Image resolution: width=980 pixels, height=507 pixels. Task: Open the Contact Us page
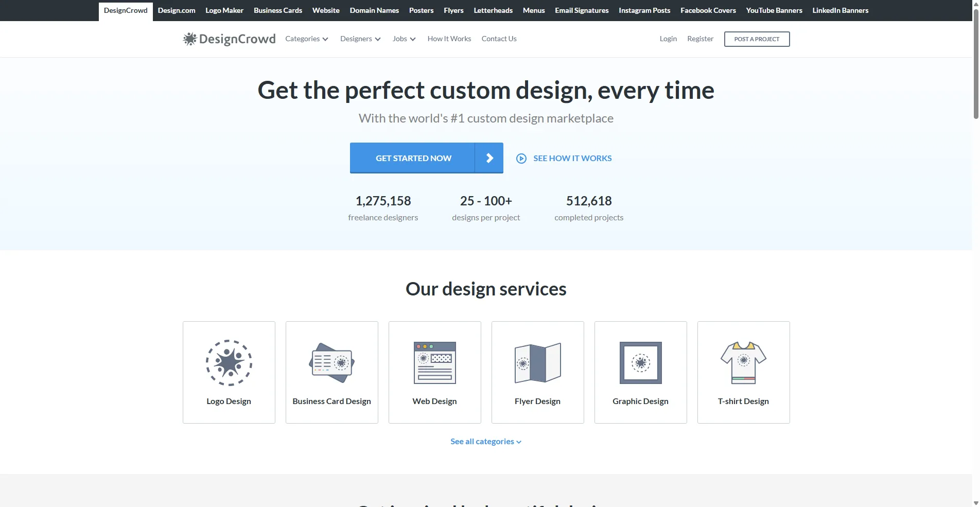[x=499, y=39]
